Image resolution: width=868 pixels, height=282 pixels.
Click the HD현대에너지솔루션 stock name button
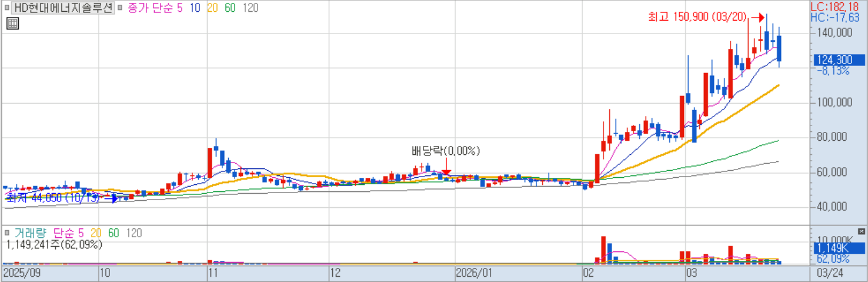click(x=64, y=8)
